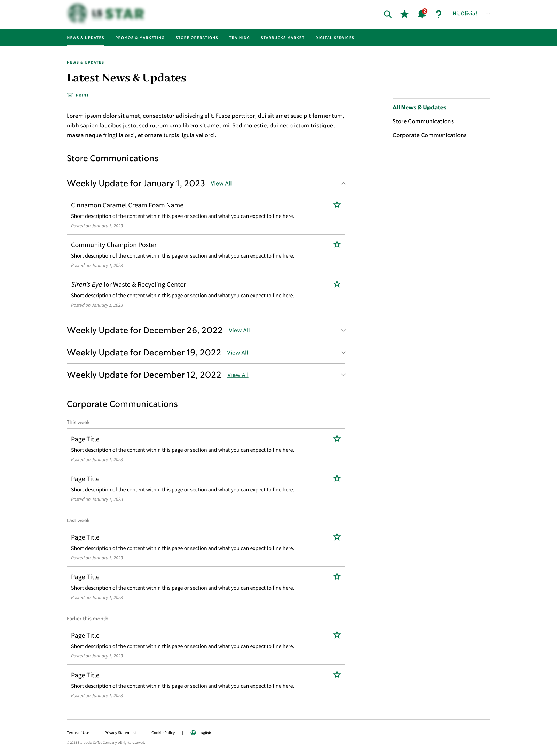Click View All for December 12, 2022
This screenshot has height=756, width=557.
238,375
